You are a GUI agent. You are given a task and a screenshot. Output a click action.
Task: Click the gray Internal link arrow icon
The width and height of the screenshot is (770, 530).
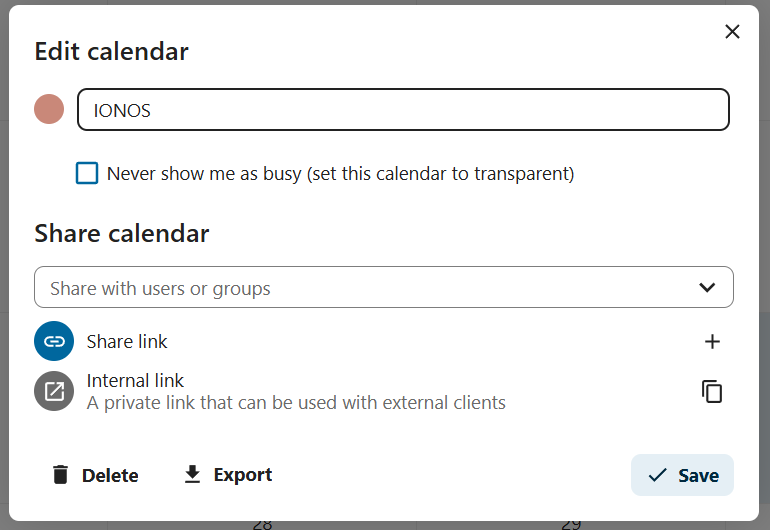(54, 391)
